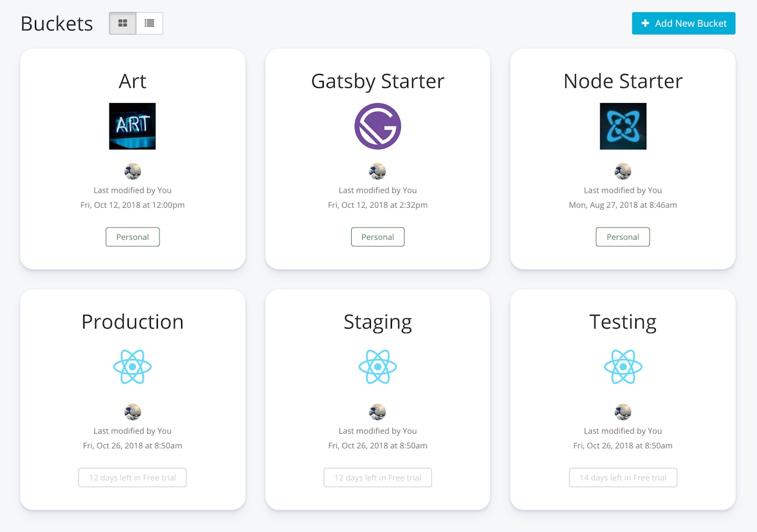757x532 pixels.
Task: Click the Personal tag on Gatsby Starter
Action: coord(377,237)
